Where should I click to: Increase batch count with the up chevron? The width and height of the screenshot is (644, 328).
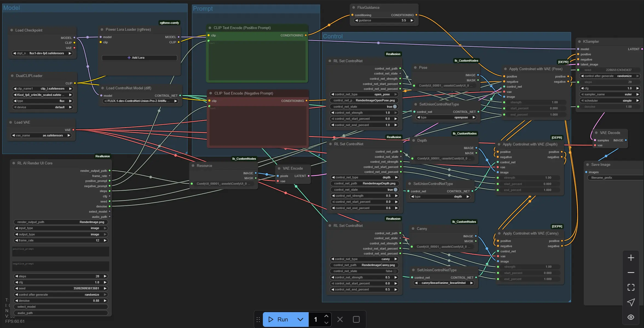(326, 316)
